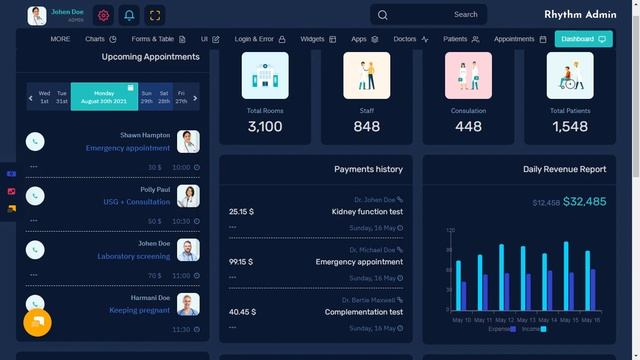Open the Consultation card icon
Image resolution: width=640 pixels, height=360 pixels.
(468, 76)
